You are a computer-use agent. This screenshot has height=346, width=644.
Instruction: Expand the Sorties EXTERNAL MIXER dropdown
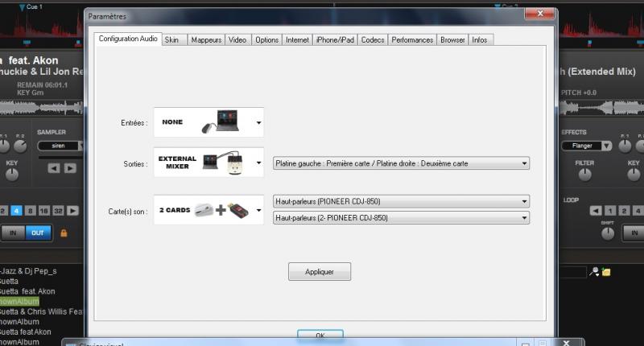[x=258, y=163]
